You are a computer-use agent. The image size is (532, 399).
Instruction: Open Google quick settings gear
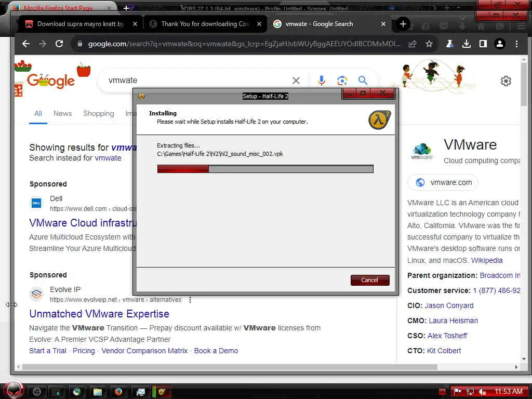coord(506,81)
